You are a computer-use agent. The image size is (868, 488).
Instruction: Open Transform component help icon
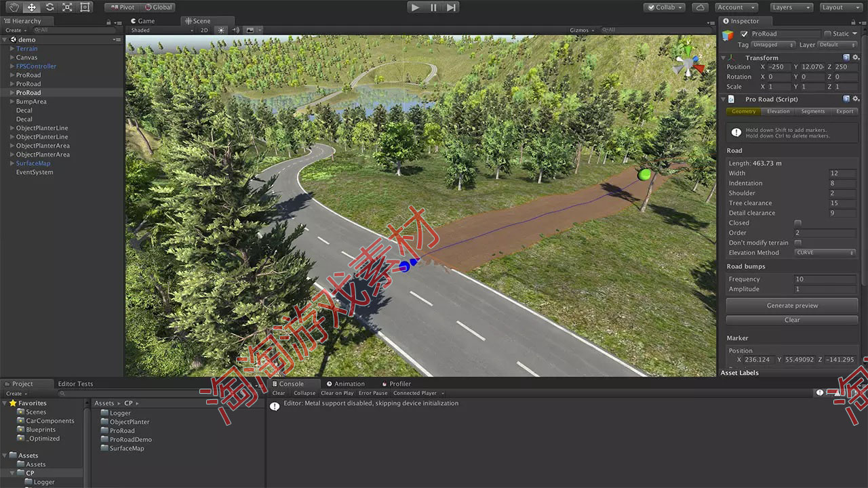coord(846,58)
